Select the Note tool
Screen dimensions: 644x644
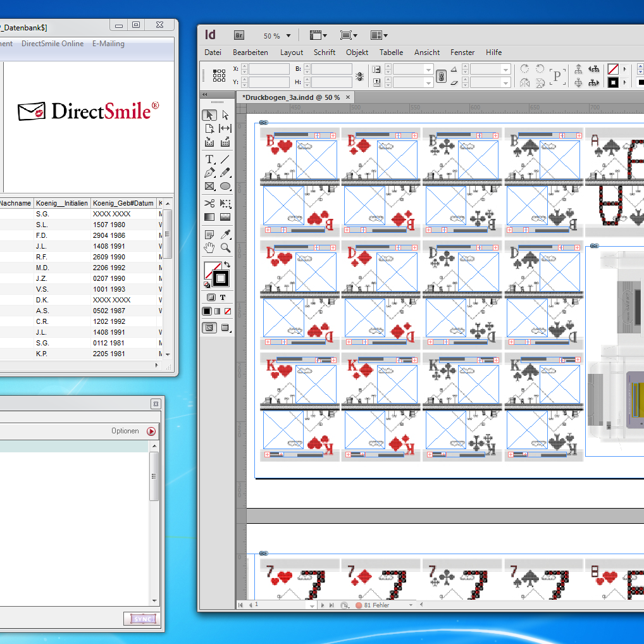pyautogui.click(x=209, y=234)
